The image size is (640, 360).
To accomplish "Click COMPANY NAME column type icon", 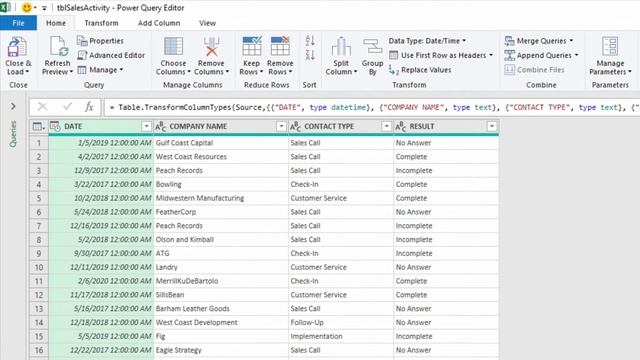I will pyautogui.click(x=160, y=127).
